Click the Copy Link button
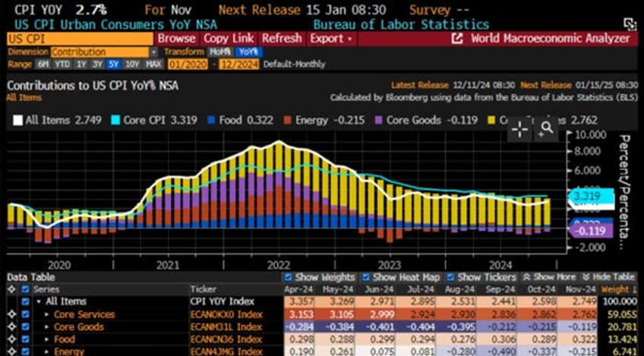The height and width of the screenshot is (356, 644). click(x=229, y=39)
